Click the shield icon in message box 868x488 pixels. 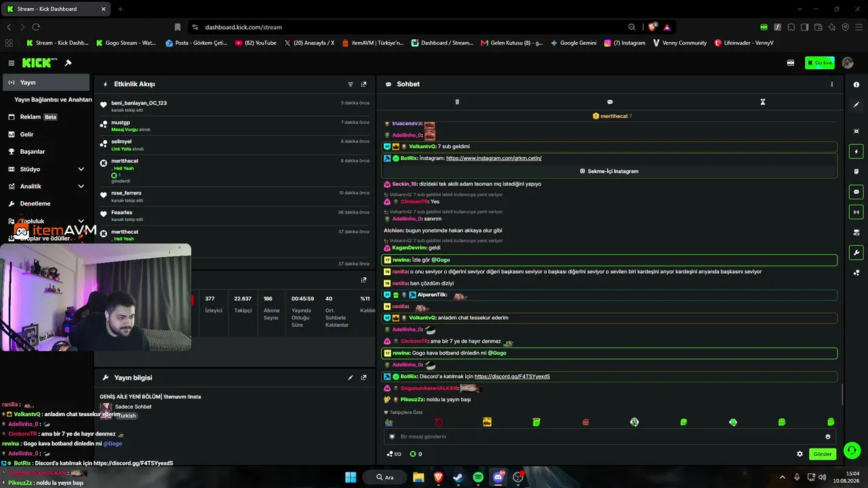392,436
